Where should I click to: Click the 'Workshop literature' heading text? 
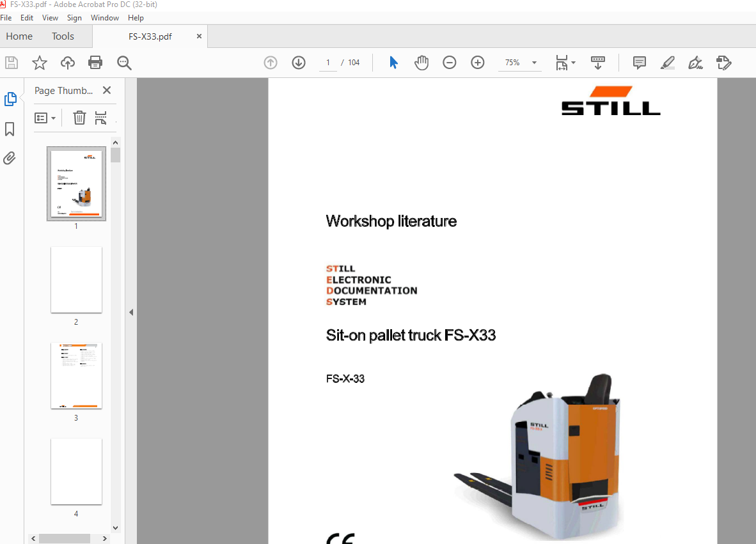click(x=391, y=221)
